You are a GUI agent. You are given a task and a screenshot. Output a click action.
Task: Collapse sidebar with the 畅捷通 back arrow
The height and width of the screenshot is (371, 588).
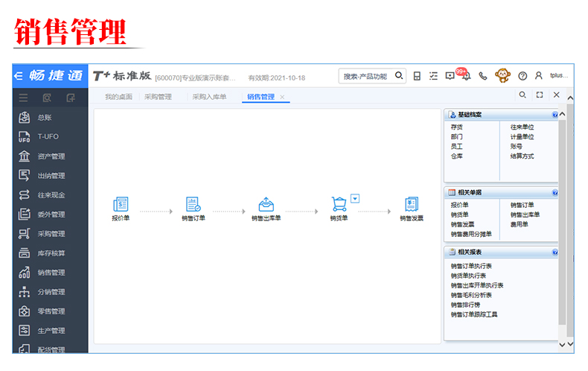click(x=19, y=76)
